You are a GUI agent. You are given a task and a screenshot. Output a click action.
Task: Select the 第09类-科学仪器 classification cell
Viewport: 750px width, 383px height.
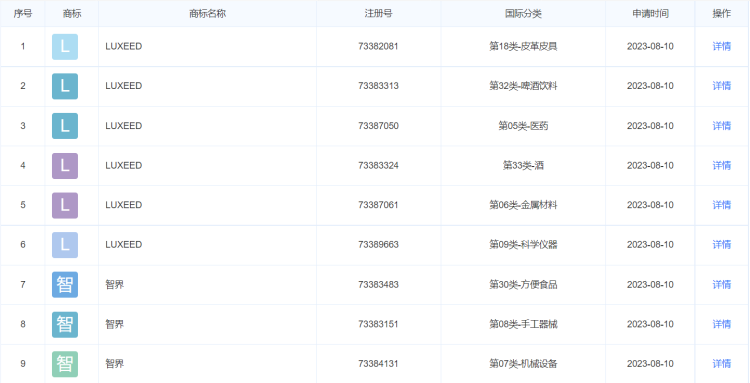[x=523, y=244]
